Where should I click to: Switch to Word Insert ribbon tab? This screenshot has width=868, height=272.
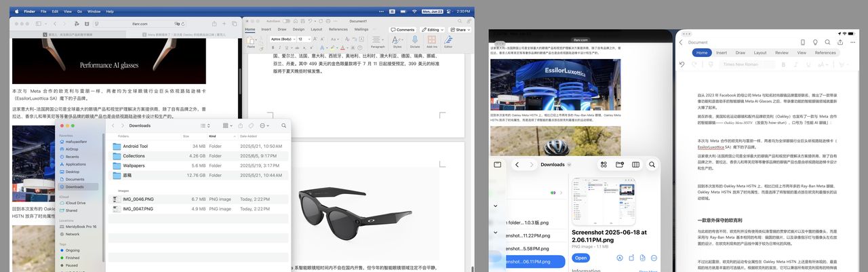[266, 29]
